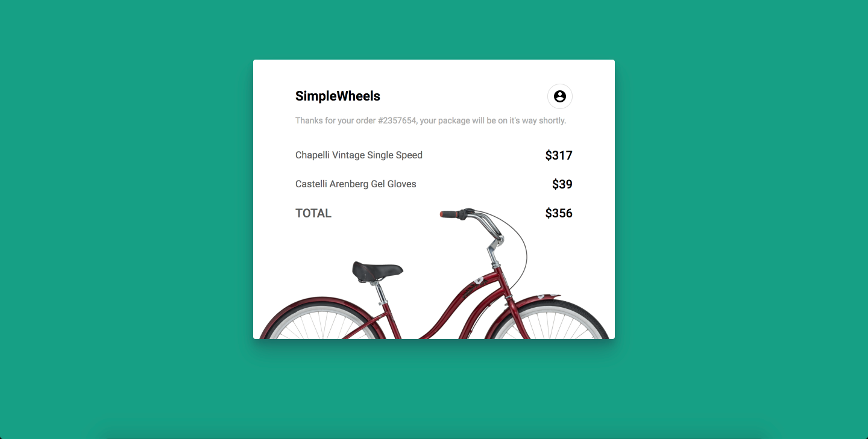
Task: Click the $39 gloves price
Action: tap(562, 184)
